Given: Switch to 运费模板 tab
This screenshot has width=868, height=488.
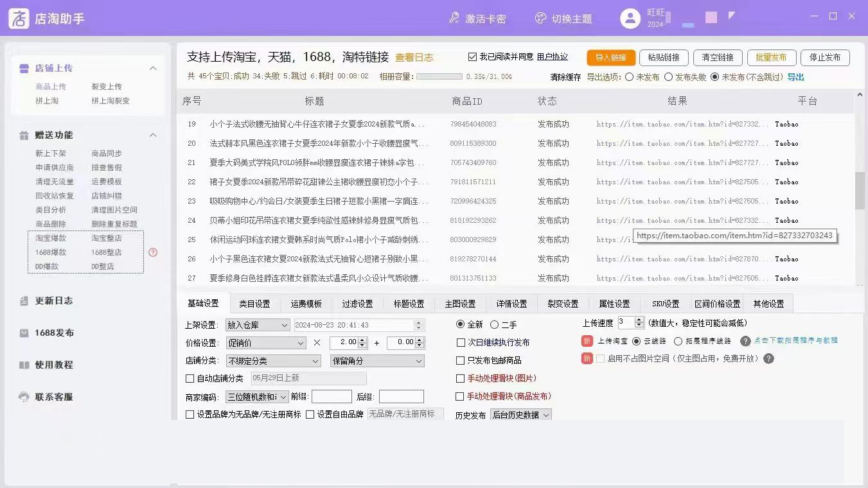Looking at the screenshot, I should (x=306, y=304).
